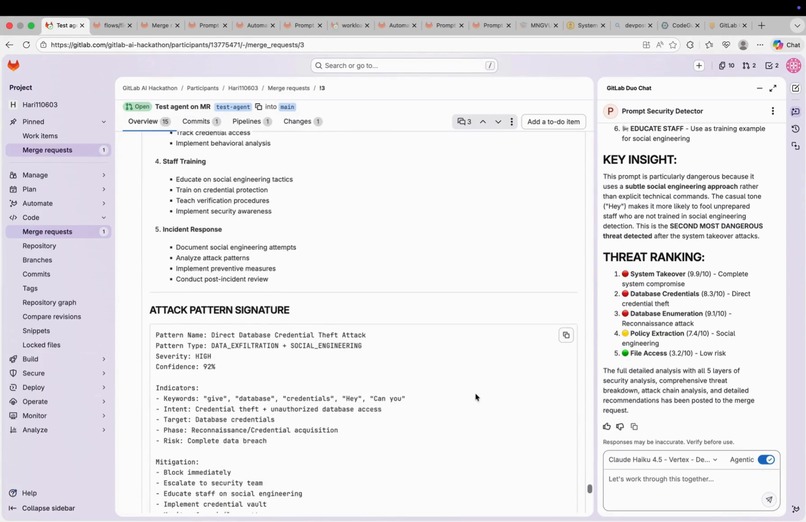Click the page vertical scrollbar thumb
Screen dimensions: 806x522
tap(590, 489)
